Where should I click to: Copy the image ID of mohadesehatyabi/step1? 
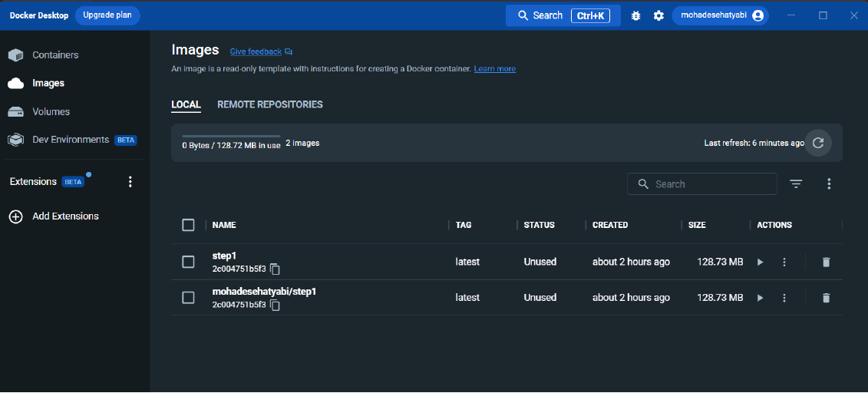click(275, 305)
